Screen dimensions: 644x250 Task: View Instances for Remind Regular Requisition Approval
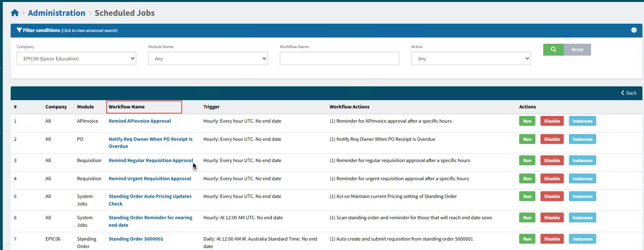click(x=582, y=160)
